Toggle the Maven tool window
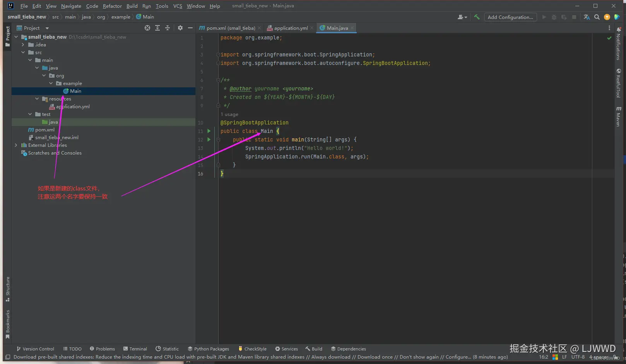 pyautogui.click(x=618, y=116)
